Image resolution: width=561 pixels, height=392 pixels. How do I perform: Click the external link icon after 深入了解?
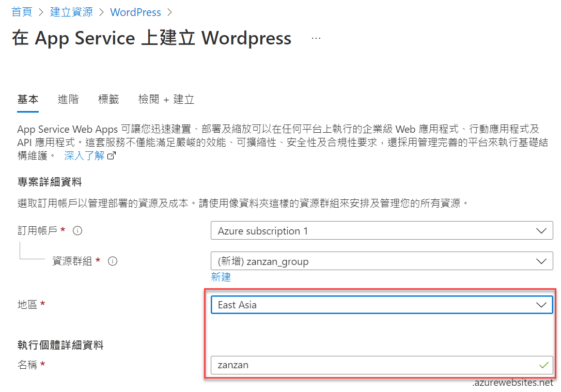112,155
